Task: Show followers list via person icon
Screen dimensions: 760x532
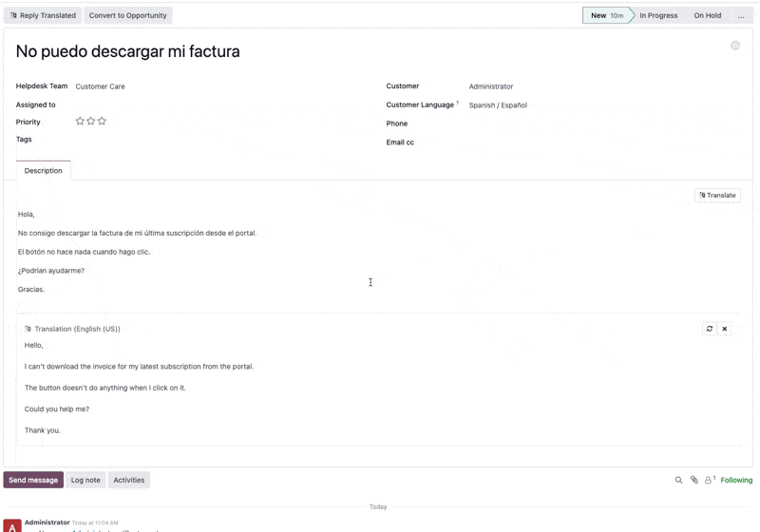Action: 709,481
